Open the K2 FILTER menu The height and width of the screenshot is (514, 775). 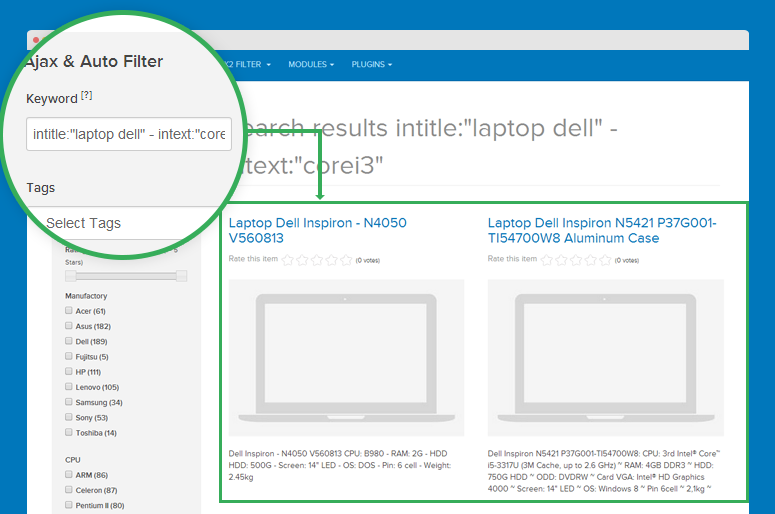(245, 65)
